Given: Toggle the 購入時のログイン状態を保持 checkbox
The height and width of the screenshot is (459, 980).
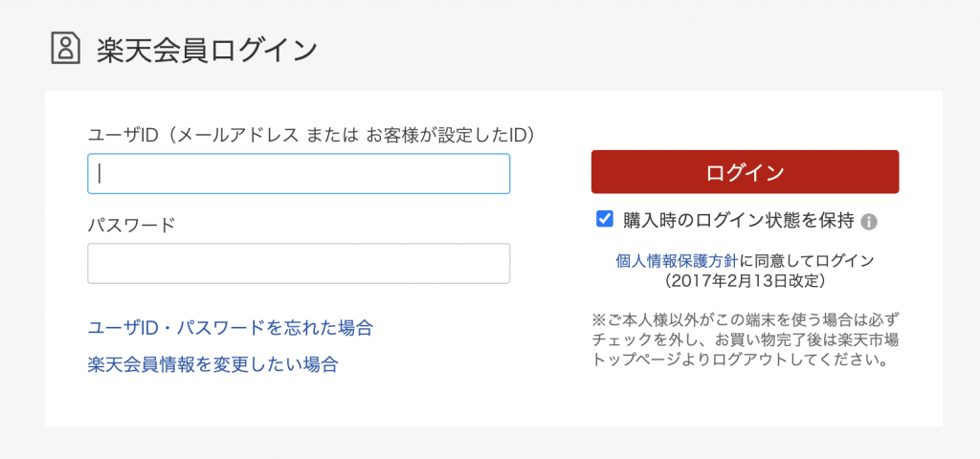Looking at the screenshot, I should (605, 220).
